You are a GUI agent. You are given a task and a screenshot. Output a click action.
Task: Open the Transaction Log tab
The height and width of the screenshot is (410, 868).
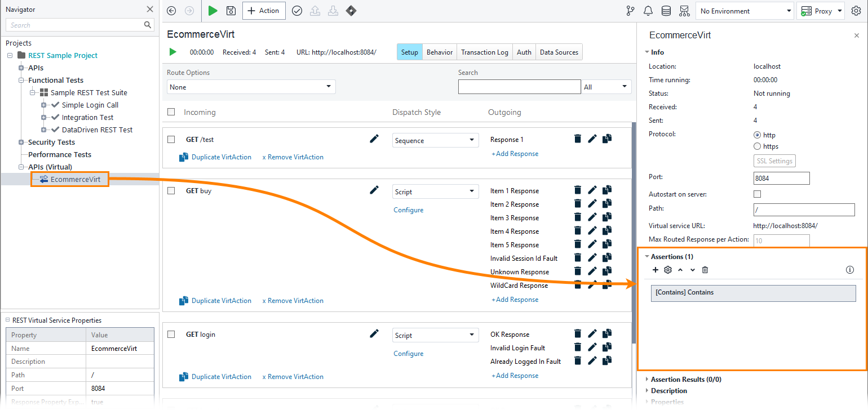click(x=484, y=52)
